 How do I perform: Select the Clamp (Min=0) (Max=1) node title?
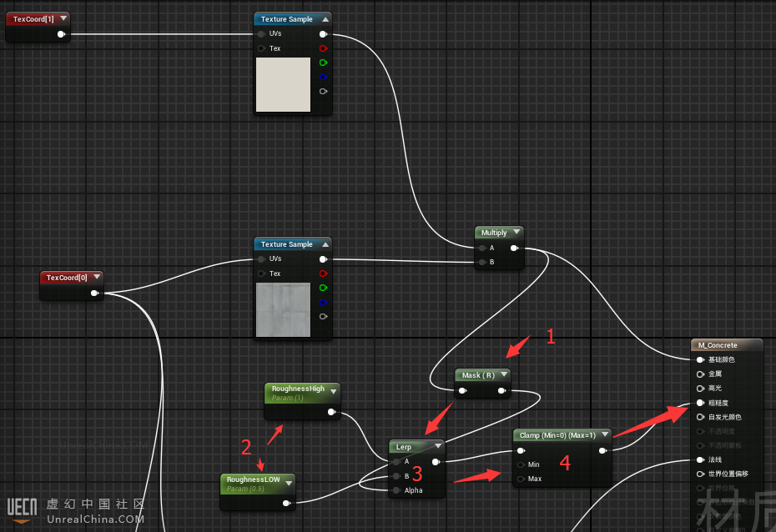pos(557,435)
